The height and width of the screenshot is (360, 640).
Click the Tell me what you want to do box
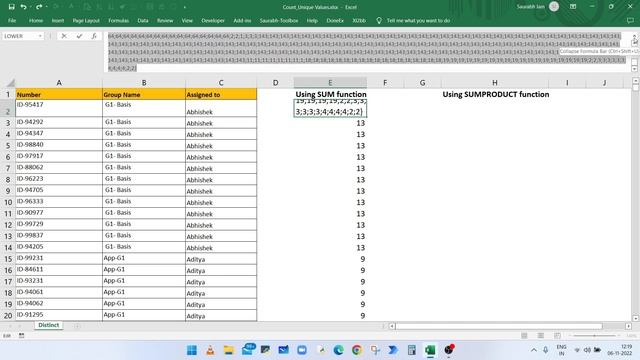pos(418,20)
